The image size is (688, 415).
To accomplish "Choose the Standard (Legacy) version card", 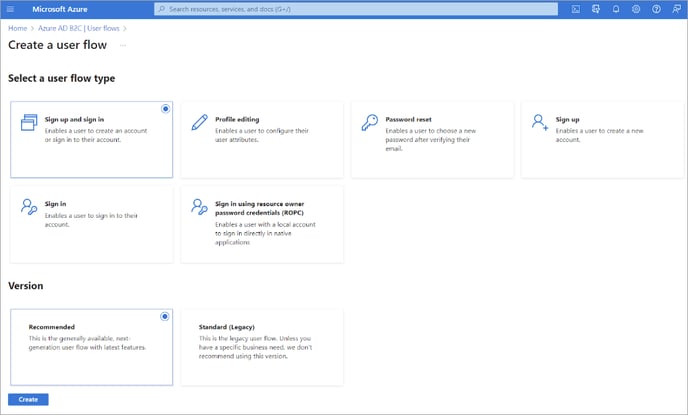I will [x=262, y=347].
